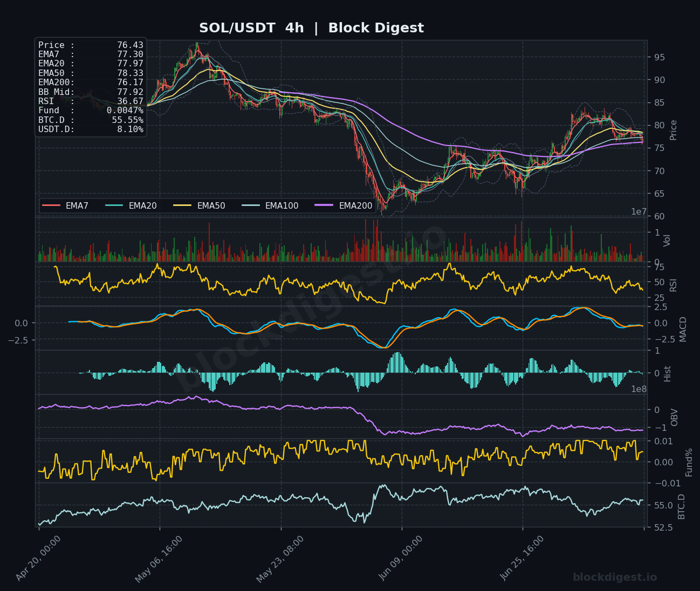Click the 1e8 scale note below Hist panel
This screenshot has width=700, height=591.
[x=639, y=389]
